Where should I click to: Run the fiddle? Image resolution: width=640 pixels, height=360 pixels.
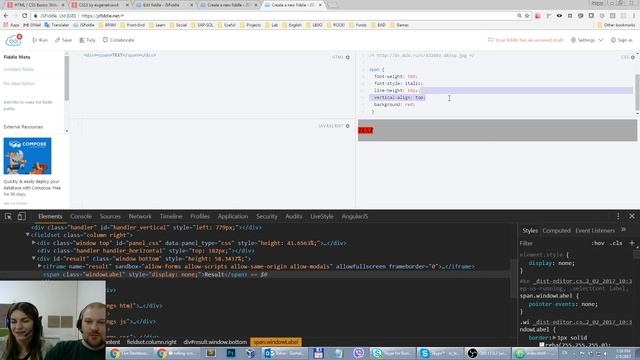[x=40, y=40]
